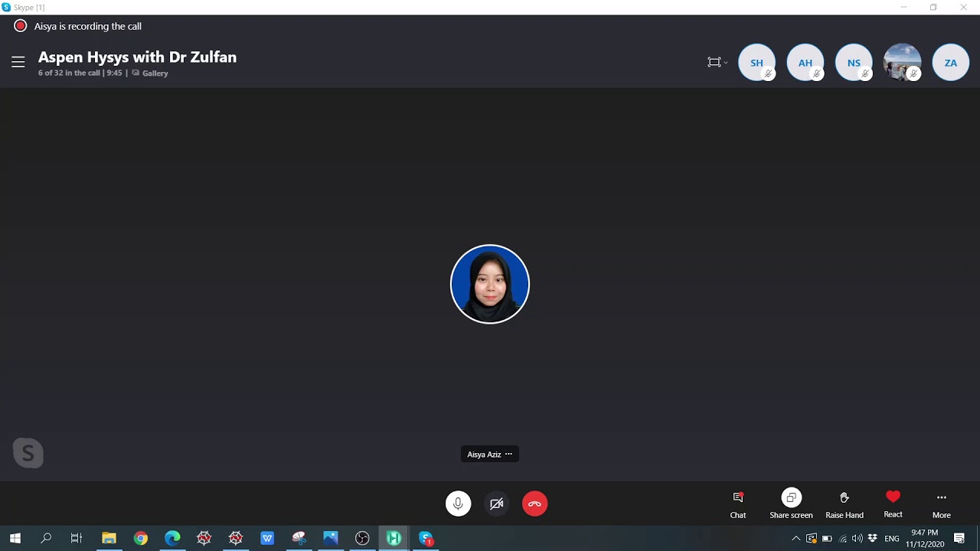Select participant avatar NS
Image resolution: width=980 pixels, height=551 pixels.
click(x=854, y=63)
